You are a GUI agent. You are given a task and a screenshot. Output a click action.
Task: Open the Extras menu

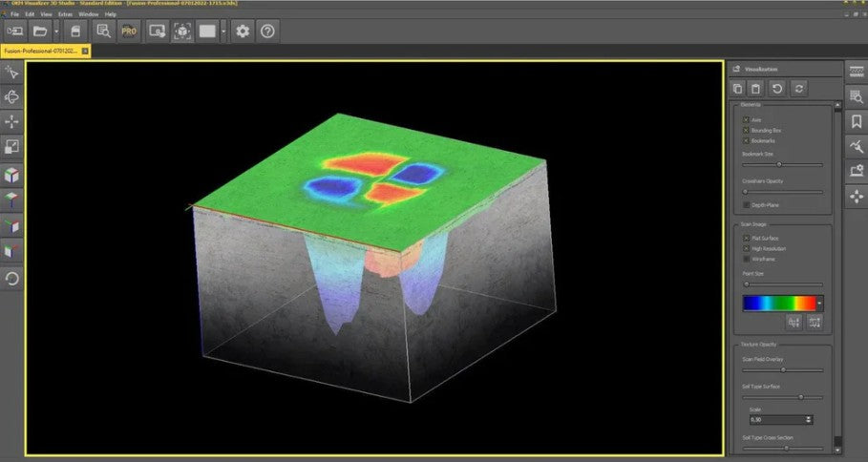click(x=65, y=14)
